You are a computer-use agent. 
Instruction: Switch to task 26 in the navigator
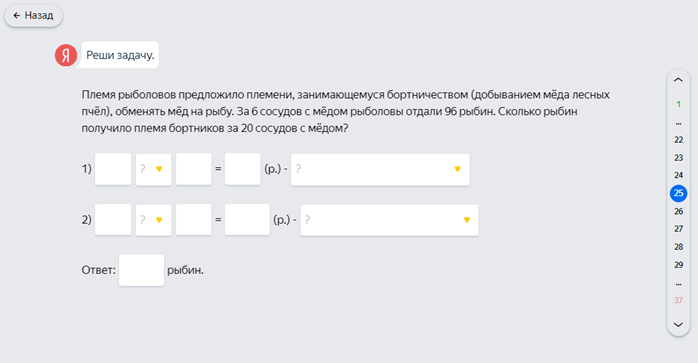678,211
